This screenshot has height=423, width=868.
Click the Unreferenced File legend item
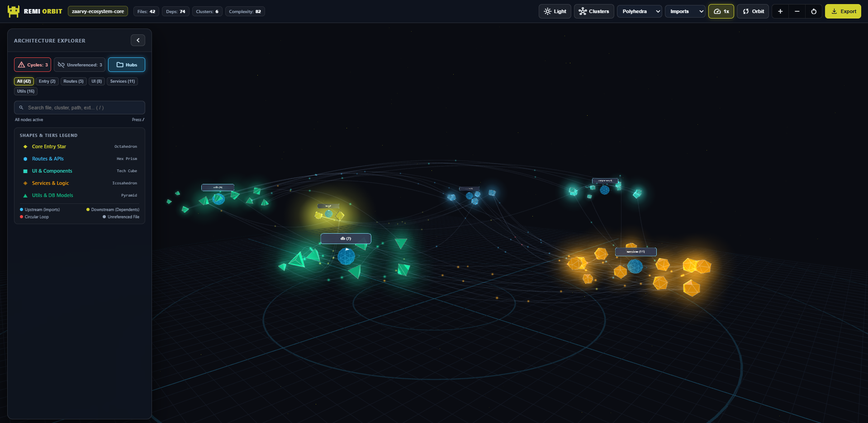coord(121,217)
